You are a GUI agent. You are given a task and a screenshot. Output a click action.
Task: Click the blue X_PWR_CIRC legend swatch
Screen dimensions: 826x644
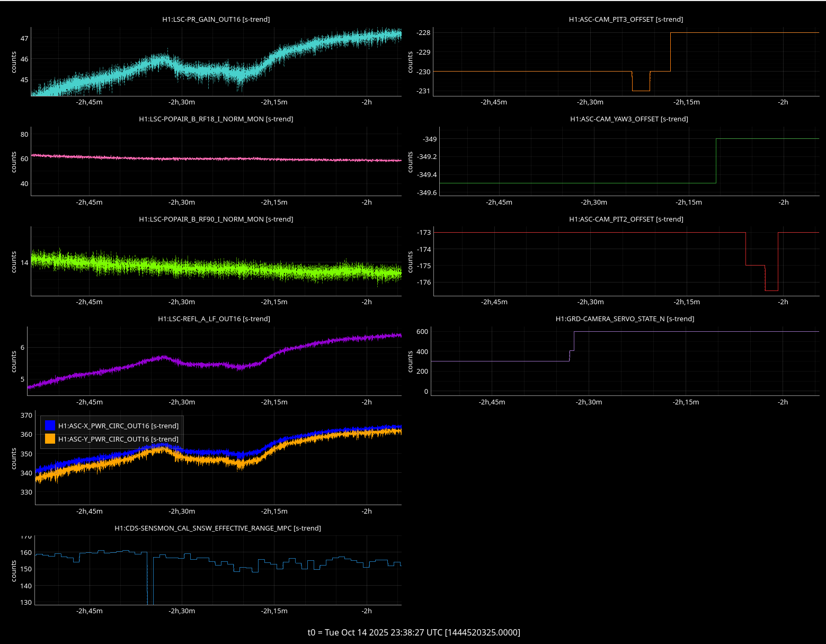(x=50, y=426)
